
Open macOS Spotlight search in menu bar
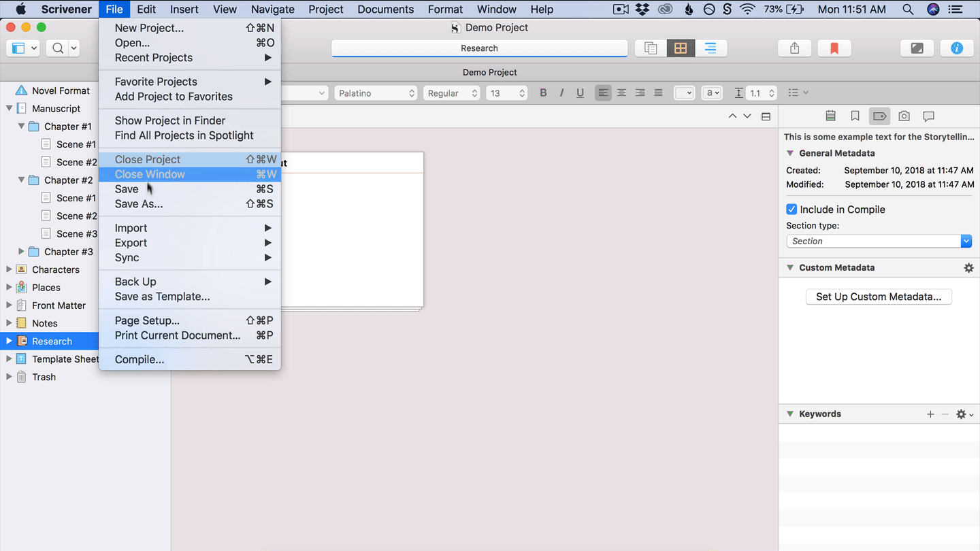coord(907,10)
